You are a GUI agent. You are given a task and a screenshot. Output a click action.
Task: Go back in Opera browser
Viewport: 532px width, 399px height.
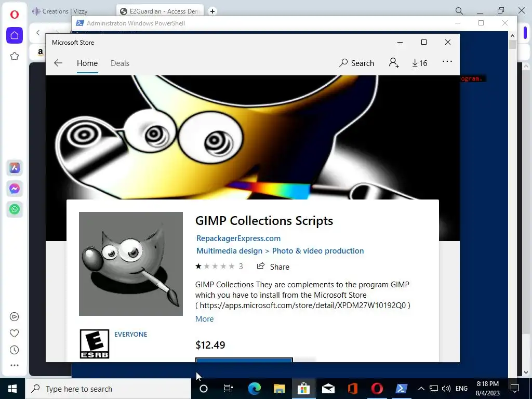coord(38,33)
